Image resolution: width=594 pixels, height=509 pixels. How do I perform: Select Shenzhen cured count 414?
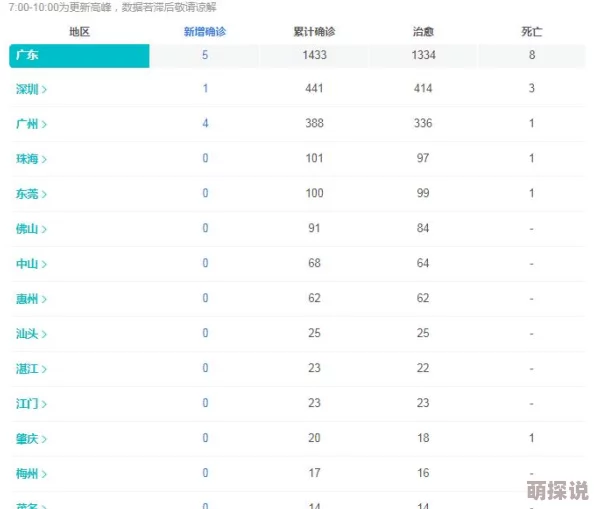[x=423, y=89]
